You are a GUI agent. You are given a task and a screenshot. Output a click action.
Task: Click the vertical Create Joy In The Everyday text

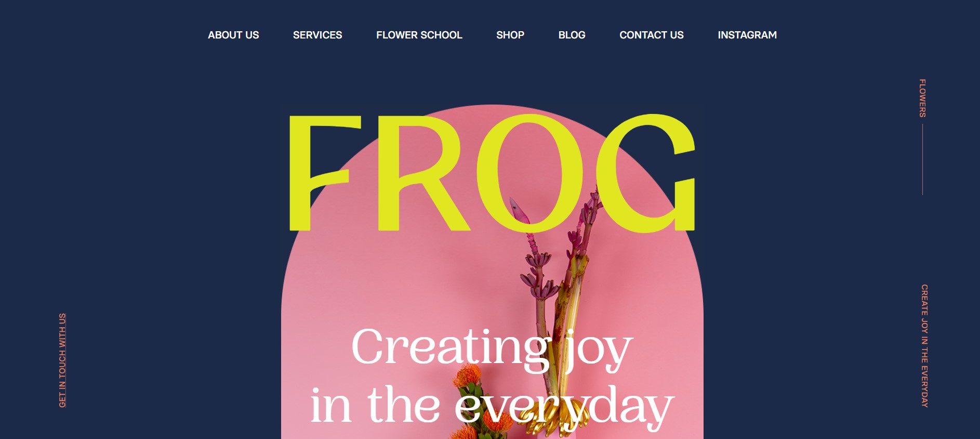924,345
